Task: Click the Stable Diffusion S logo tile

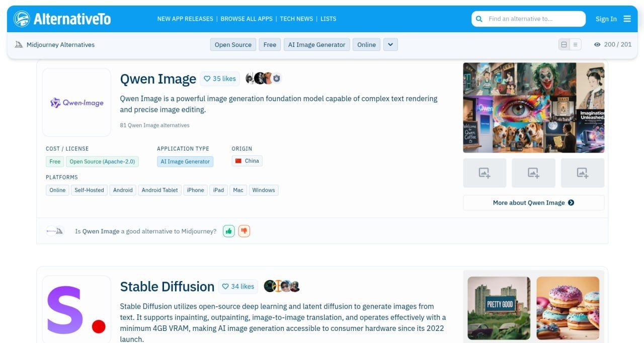Action: 76,310
